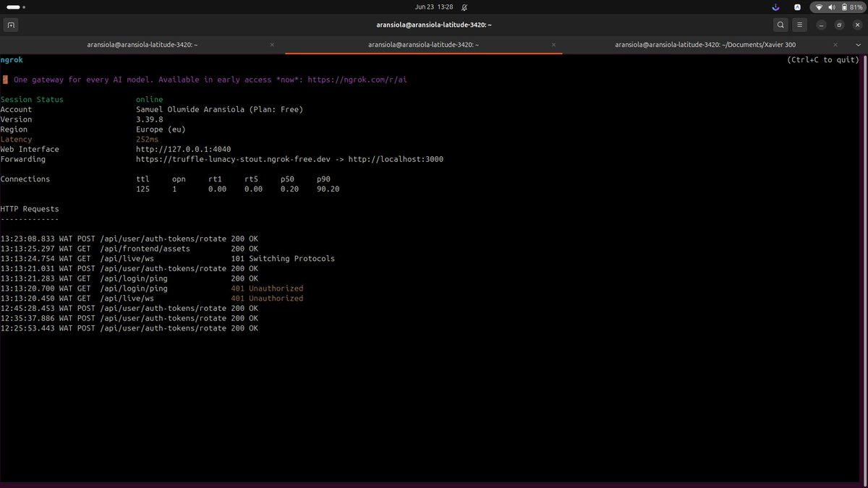Click the 401 Unauthorized /api/login/ping line
868x488 pixels.
tap(152, 288)
